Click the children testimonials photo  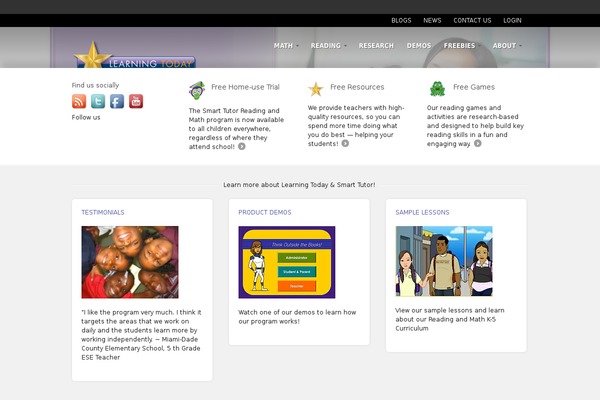(130, 262)
